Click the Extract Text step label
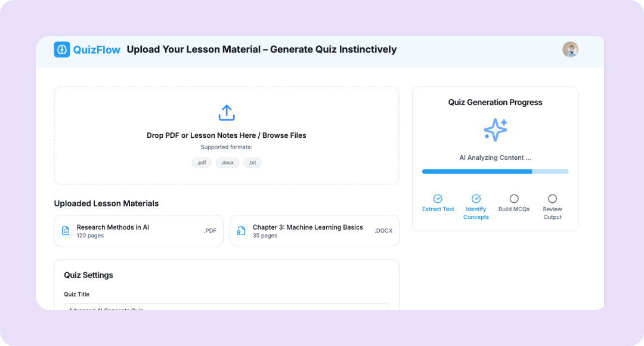Viewport: 644px width, 346px height. coord(438,209)
